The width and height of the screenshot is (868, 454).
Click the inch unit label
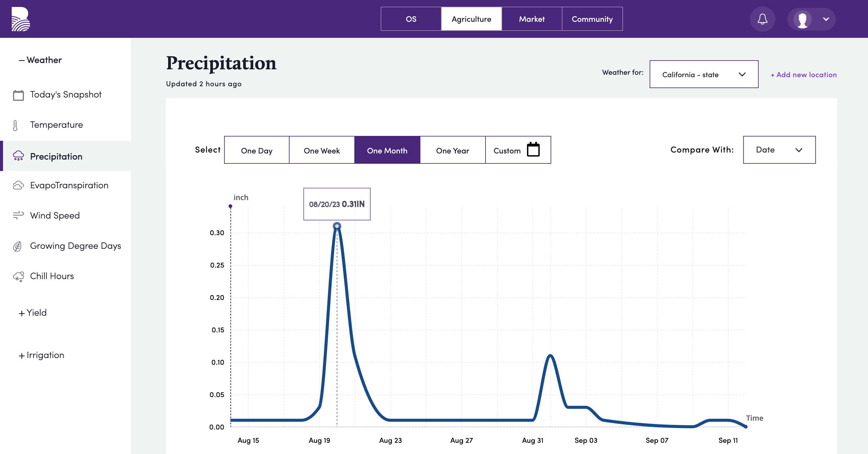point(240,197)
